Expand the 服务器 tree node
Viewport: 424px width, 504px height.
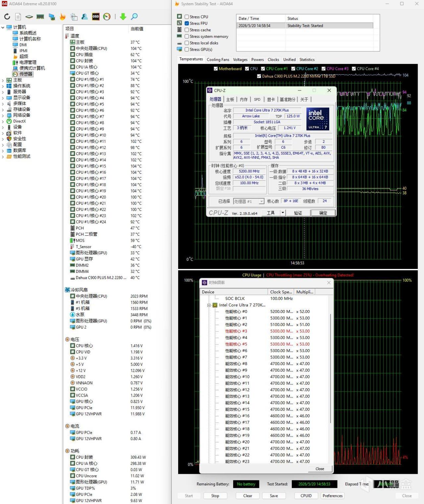click(x=3, y=92)
